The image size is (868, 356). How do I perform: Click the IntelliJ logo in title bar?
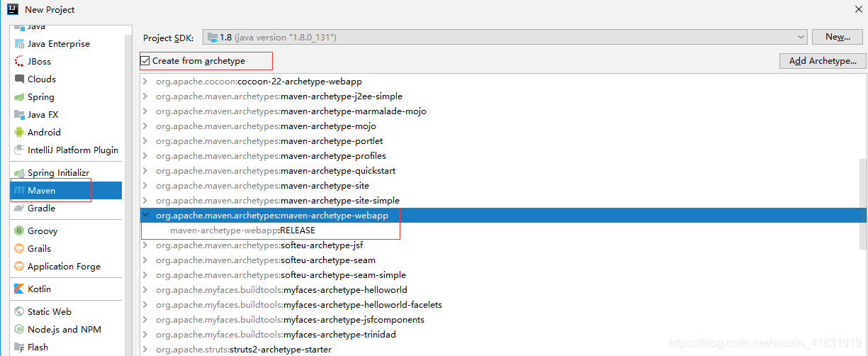pos(12,9)
